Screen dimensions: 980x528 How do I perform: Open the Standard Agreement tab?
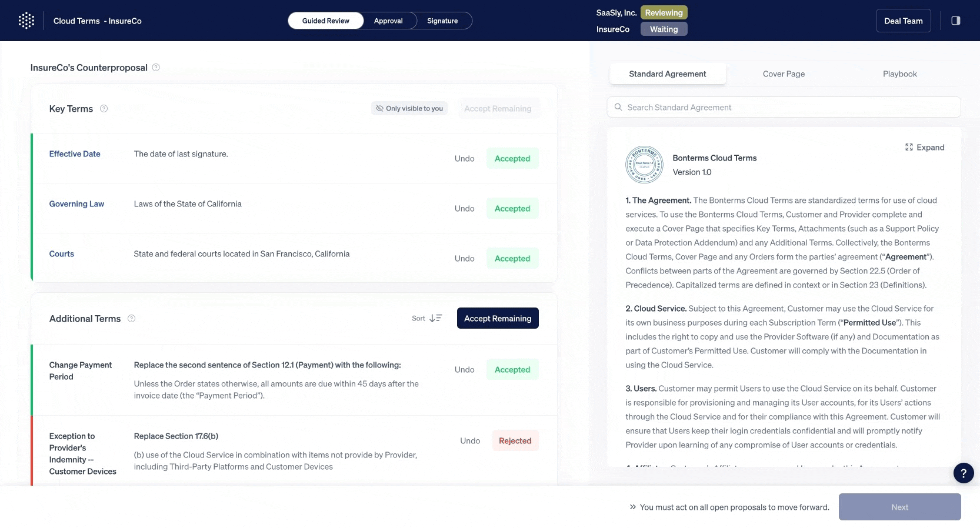pyautogui.click(x=668, y=74)
